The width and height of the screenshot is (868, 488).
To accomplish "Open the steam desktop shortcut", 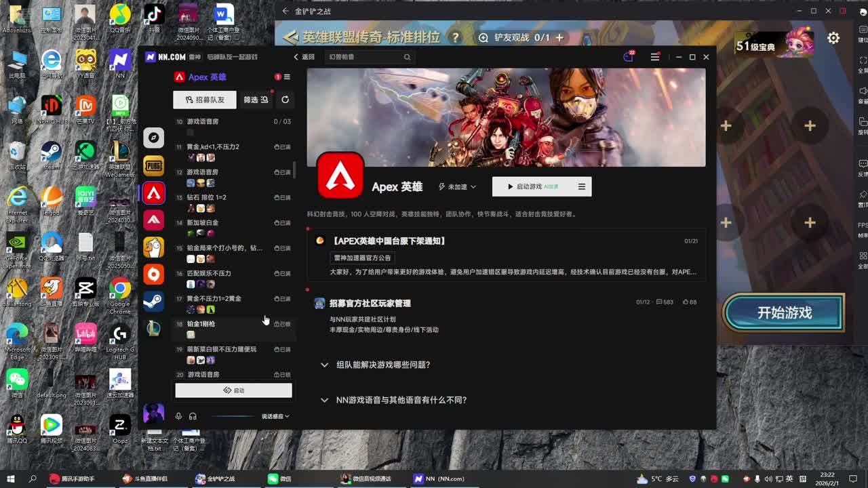I will 52,155.
